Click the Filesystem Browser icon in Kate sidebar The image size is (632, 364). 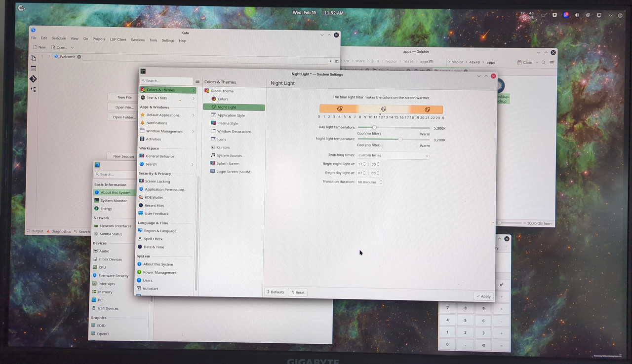pyautogui.click(x=33, y=69)
